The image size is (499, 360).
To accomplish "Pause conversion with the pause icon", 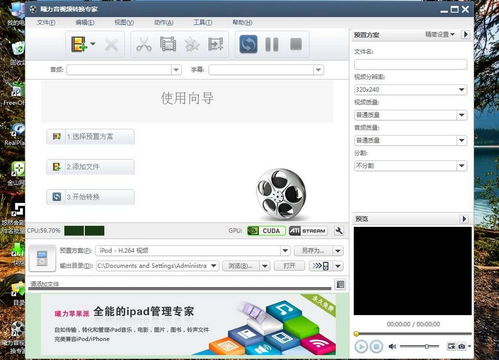I will click(272, 44).
